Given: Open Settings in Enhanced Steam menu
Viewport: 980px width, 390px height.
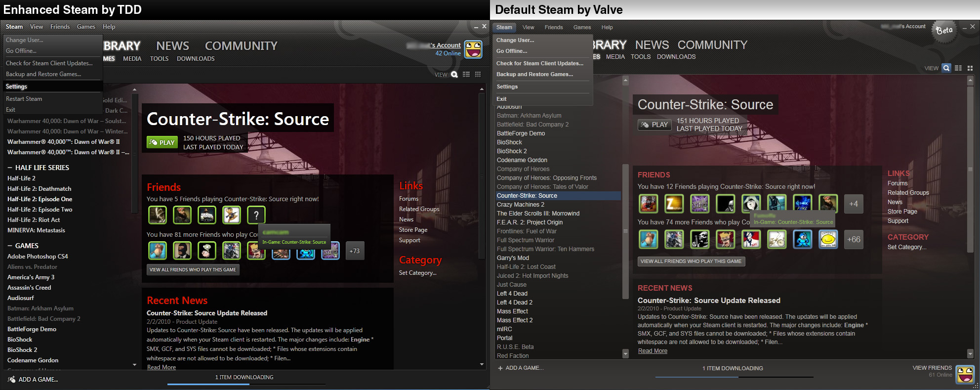Looking at the screenshot, I should point(53,87).
